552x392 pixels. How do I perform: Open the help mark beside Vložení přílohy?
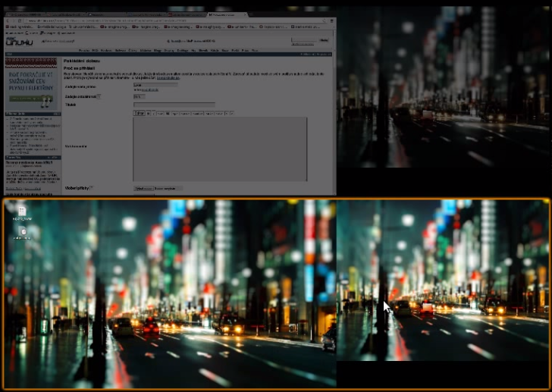click(x=92, y=188)
